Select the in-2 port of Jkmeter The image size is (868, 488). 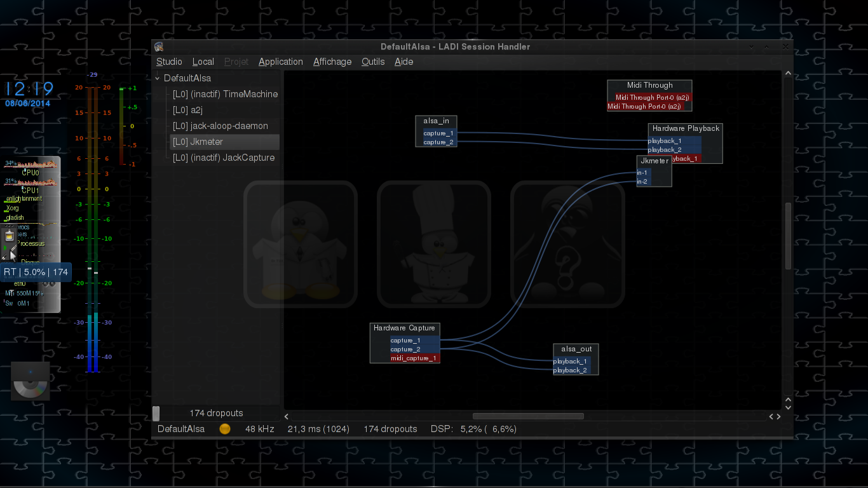coord(644,182)
